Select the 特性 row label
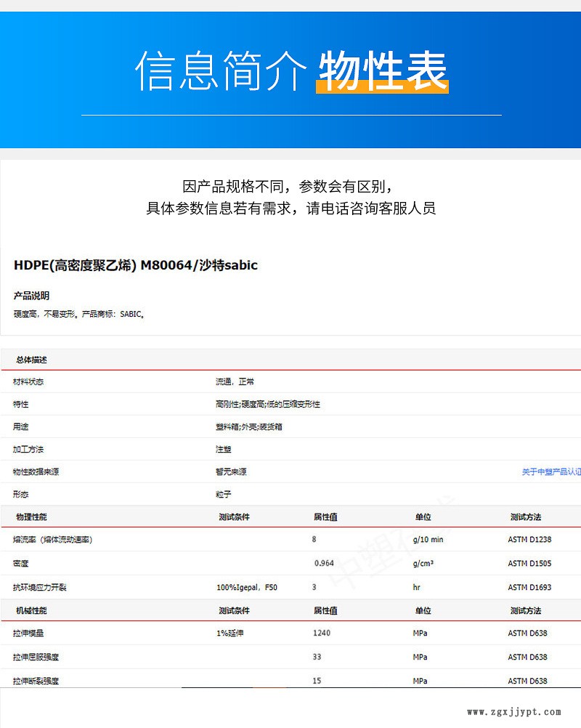 coord(21,405)
